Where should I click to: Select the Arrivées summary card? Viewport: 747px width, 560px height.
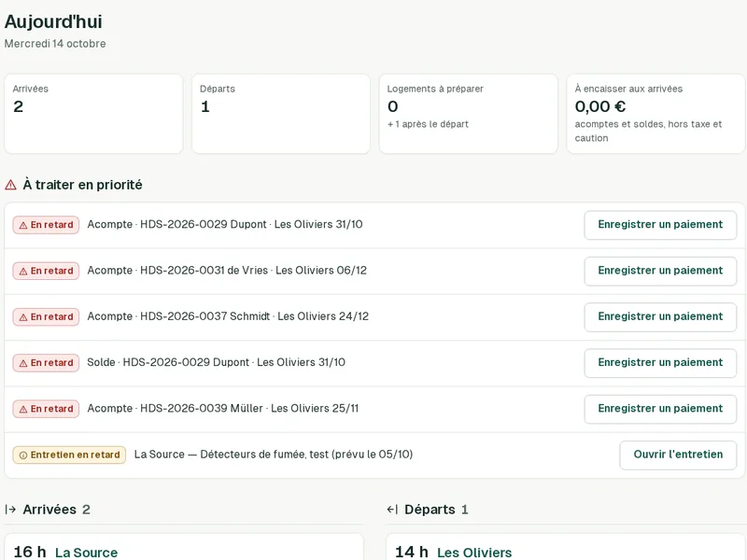pos(93,114)
